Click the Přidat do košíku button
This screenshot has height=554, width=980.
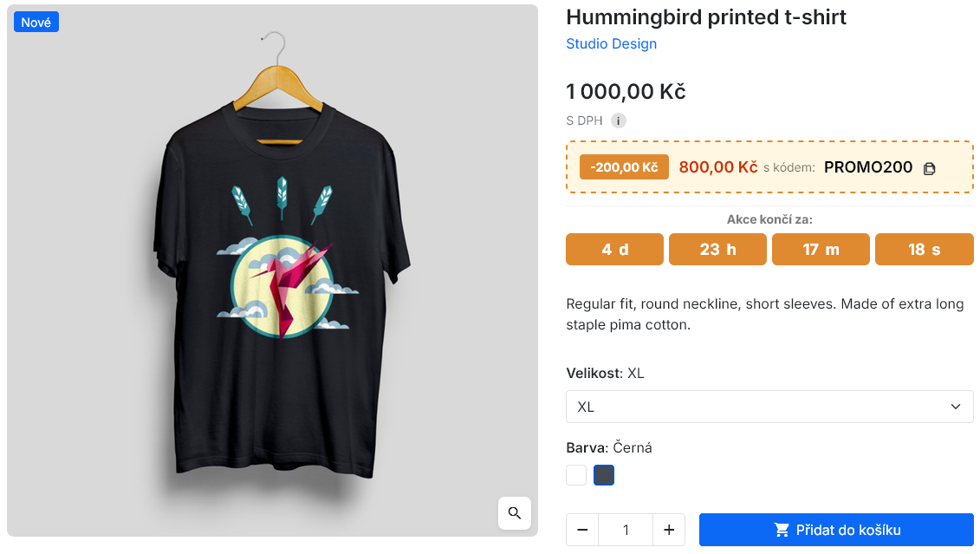tap(836, 531)
